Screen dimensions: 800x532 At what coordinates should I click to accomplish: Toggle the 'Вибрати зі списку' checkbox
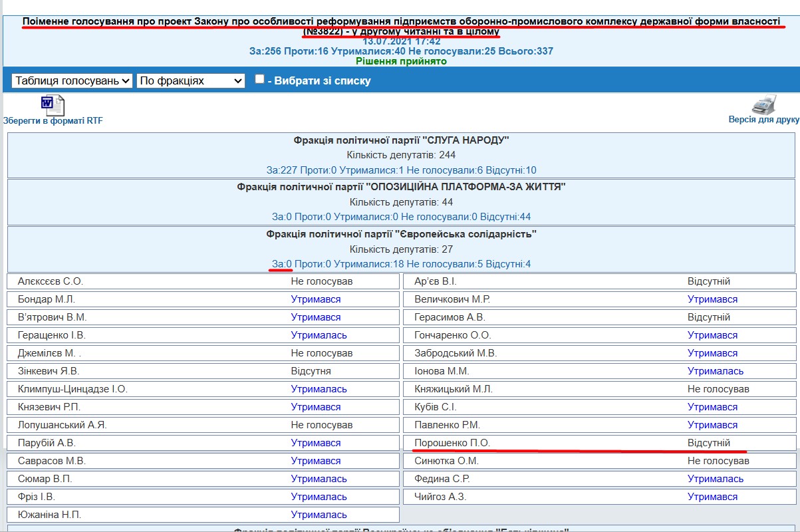point(259,79)
